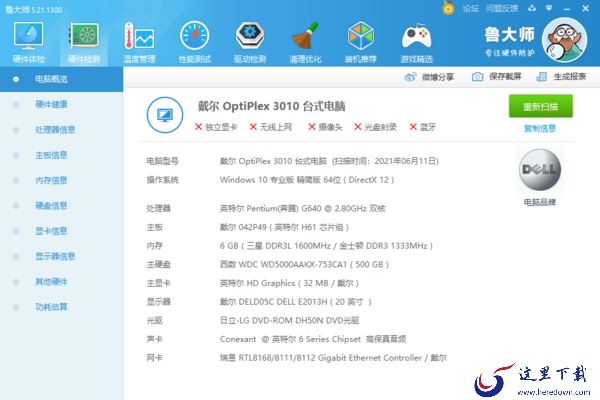Click optical drive value 日立-LG DVD-ROM
The height and width of the screenshot is (400, 600).
pyautogui.click(x=289, y=320)
